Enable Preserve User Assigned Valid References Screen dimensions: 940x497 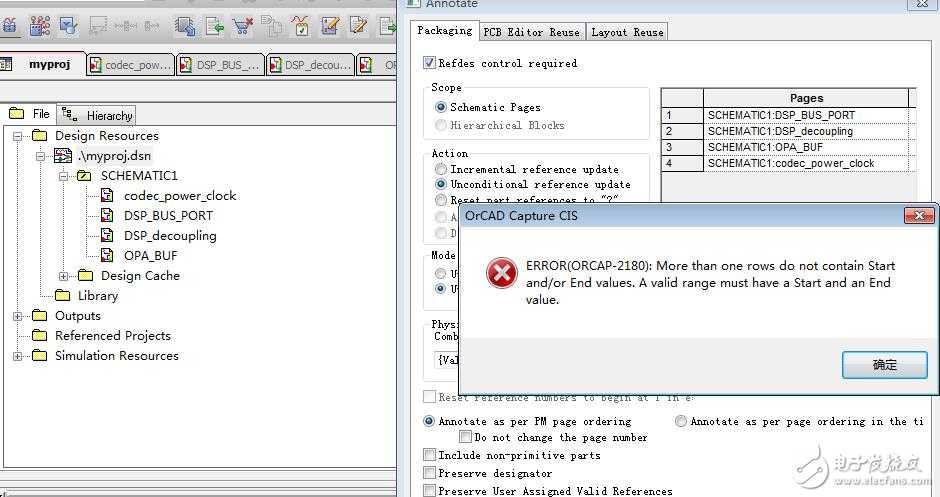pyautogui.click(x=429, y=490)
